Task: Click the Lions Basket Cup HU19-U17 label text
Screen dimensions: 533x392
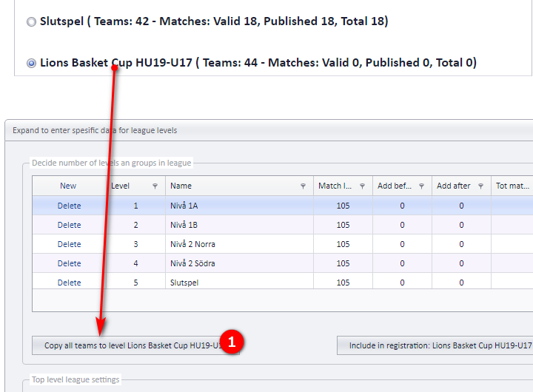Action: (258, 63)
